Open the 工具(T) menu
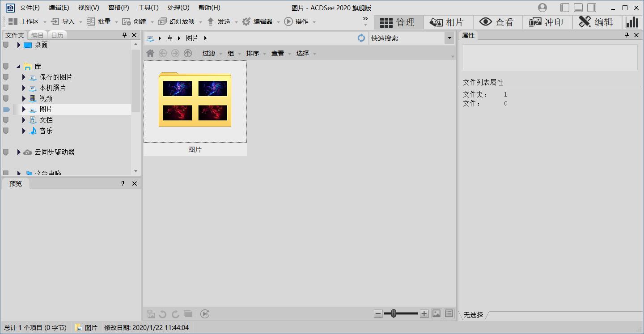This screenshot has width=644, height=334. 148,8
